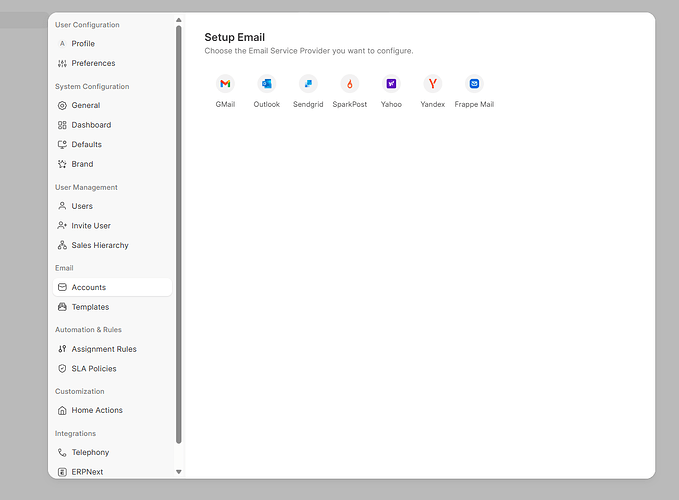
Task: Go to General system configuration
Action: tap(113, 105)
